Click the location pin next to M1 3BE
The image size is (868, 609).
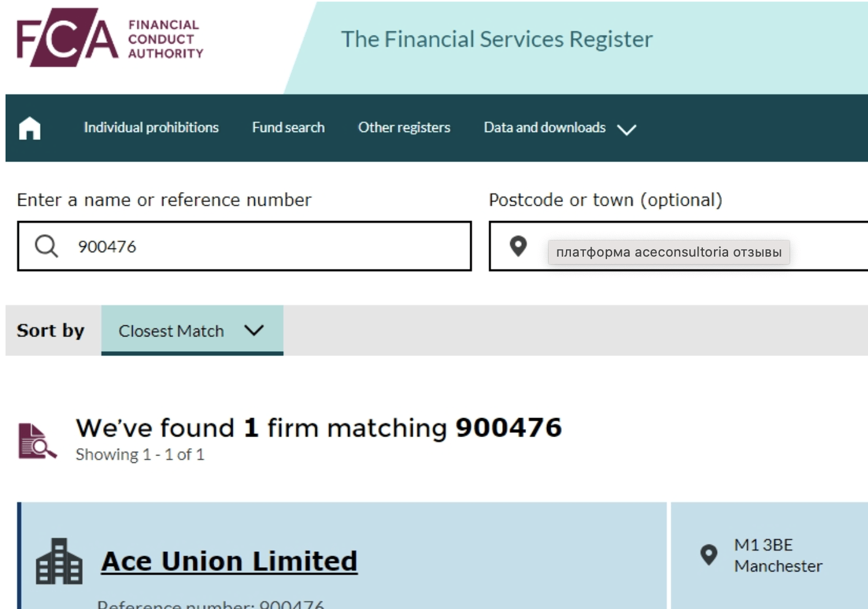(x=708, y=555)
